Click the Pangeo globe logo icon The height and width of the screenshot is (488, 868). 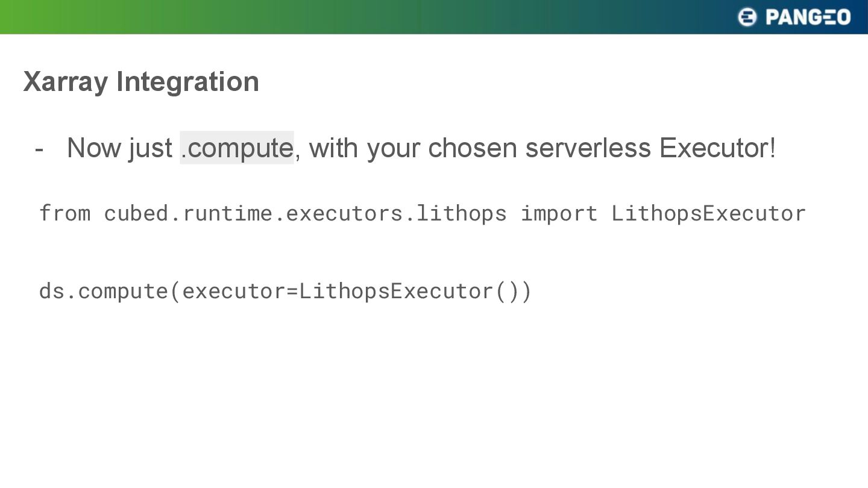click(x=747, y=17)
